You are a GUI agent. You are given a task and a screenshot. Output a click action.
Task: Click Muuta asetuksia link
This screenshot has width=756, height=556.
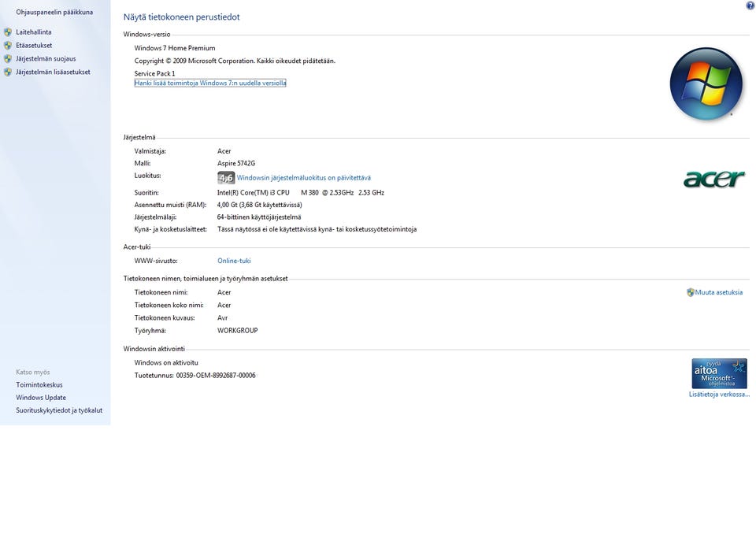(719, 292)
